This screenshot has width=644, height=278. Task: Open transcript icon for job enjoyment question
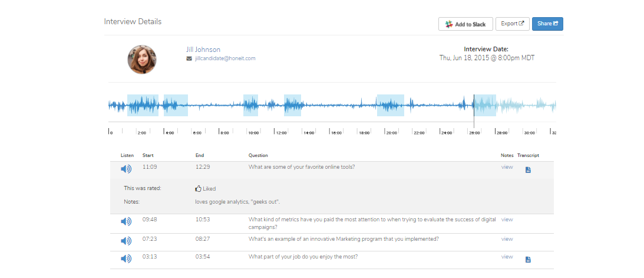[x=528, y=259]
